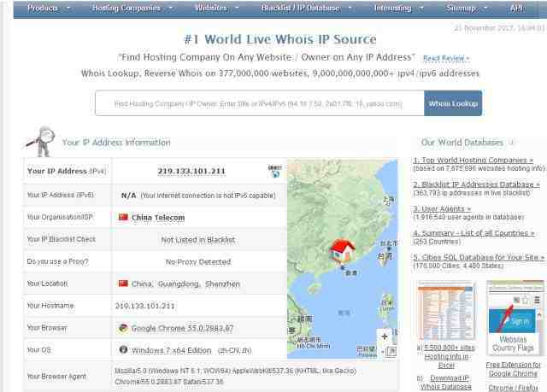Open the China Telecom organisation link
547x392 pixels.
pos(158,218)
